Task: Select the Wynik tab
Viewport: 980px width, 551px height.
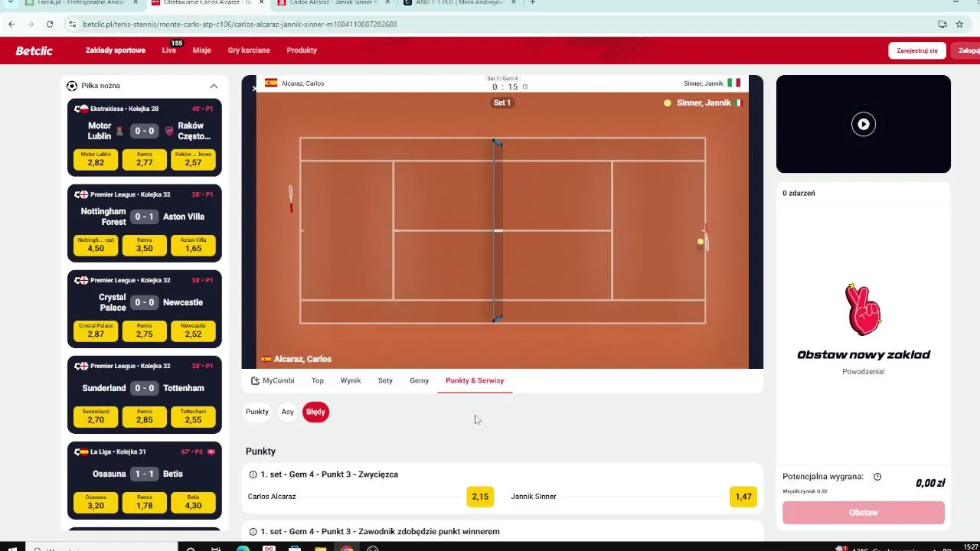Action: 351,380
